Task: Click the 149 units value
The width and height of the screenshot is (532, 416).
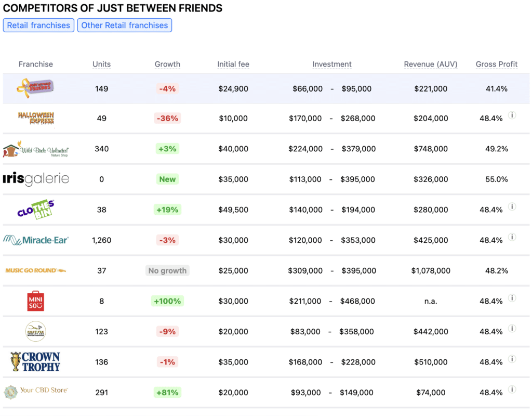Action: [101, 88]
